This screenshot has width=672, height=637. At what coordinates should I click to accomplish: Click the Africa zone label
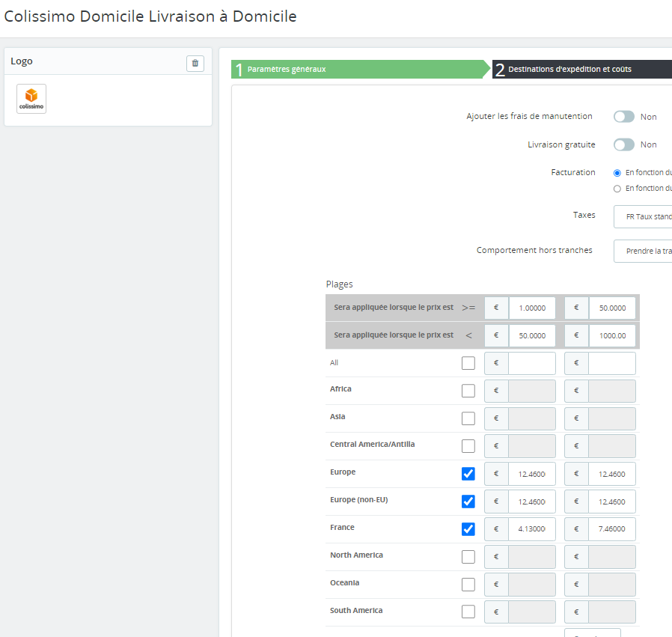340,388
